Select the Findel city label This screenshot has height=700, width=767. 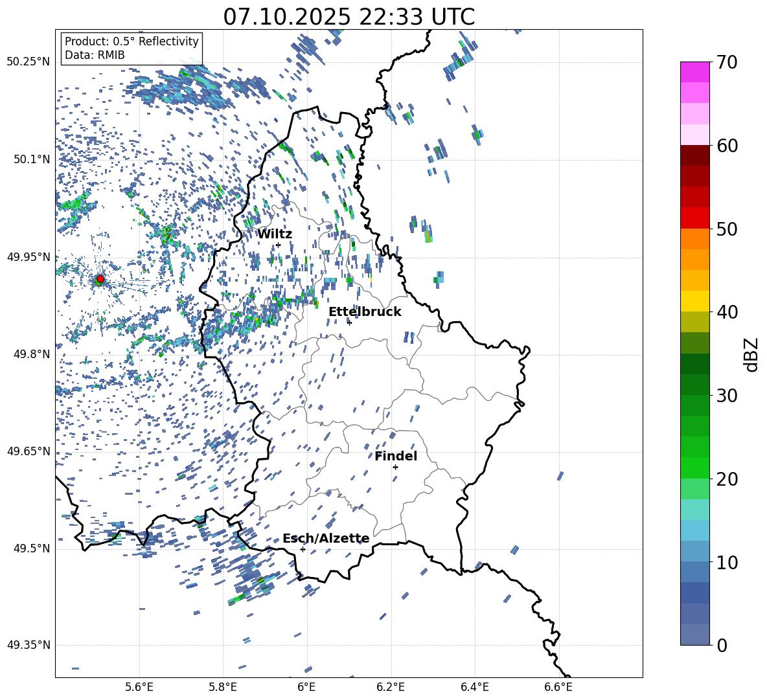pyautogui.click(x=396, y=456)
